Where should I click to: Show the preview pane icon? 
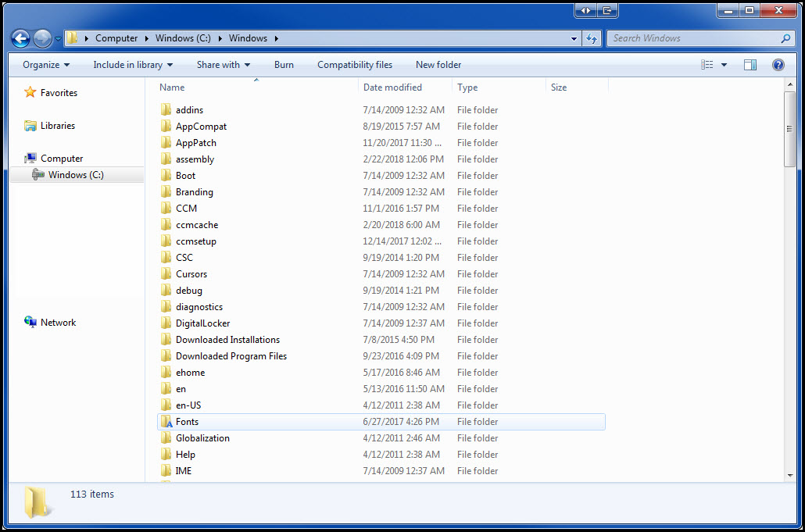750,65
